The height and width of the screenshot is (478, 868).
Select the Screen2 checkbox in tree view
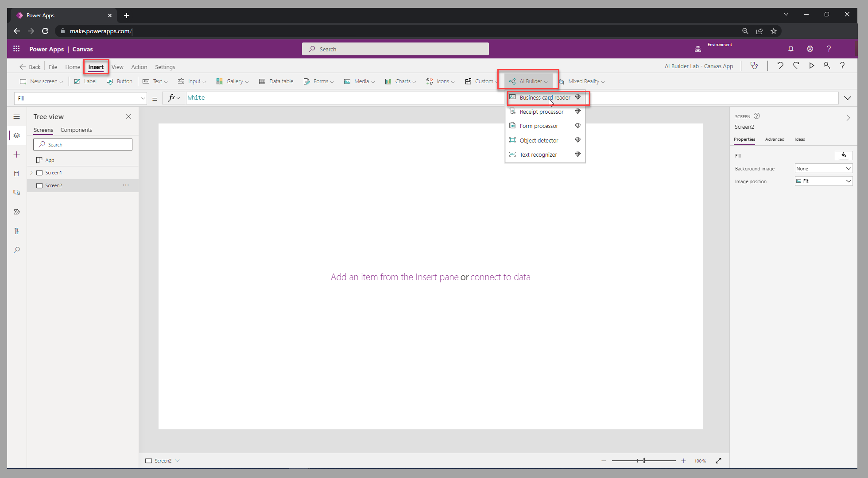pos(39,185)
